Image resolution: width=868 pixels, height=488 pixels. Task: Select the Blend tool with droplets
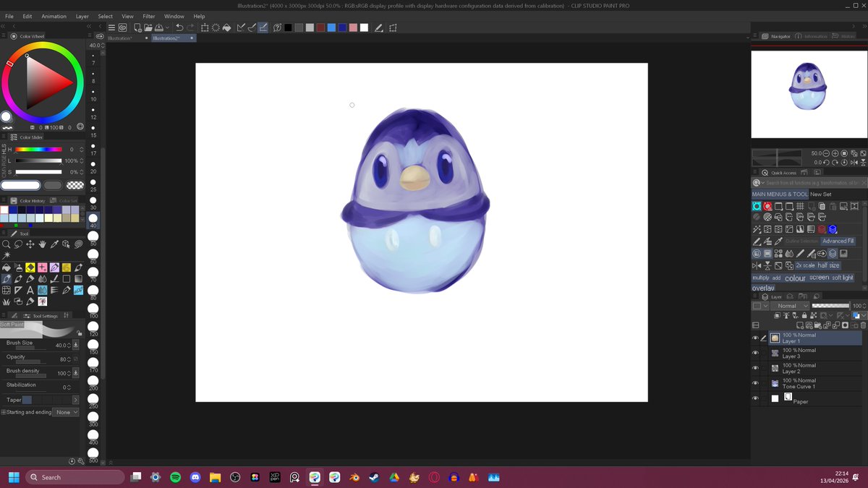click(42, 278)
